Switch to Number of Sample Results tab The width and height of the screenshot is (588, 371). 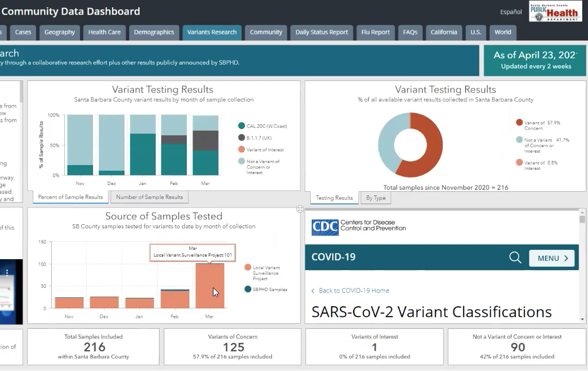click(150, 197)
